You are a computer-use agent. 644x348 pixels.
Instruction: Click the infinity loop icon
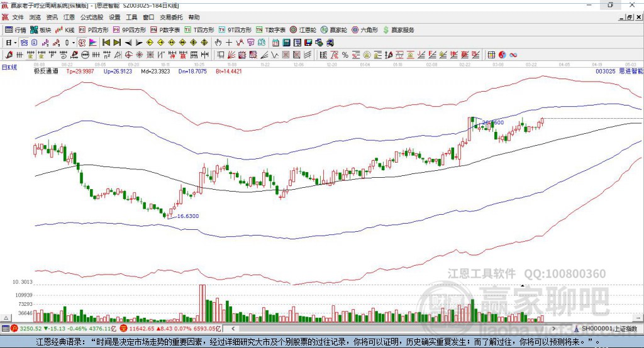click(513, 55)
